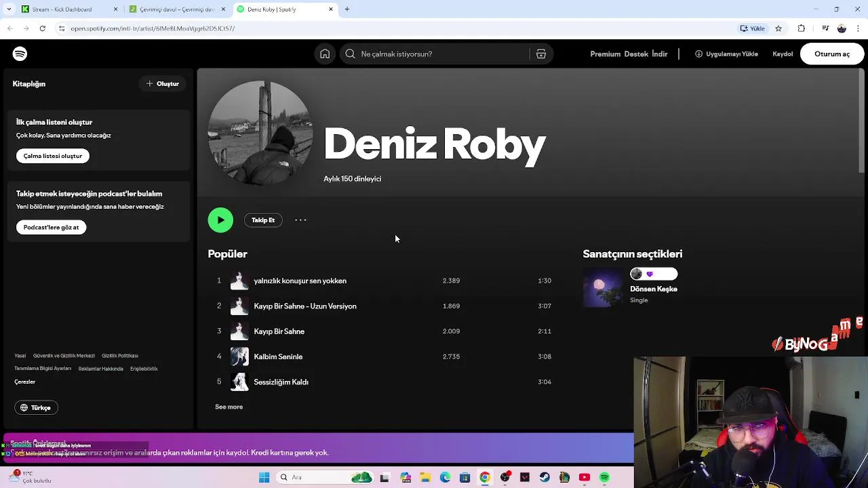Click 'Çalma listesi oluştur' button
868x488 pixels.
(53, 156)
